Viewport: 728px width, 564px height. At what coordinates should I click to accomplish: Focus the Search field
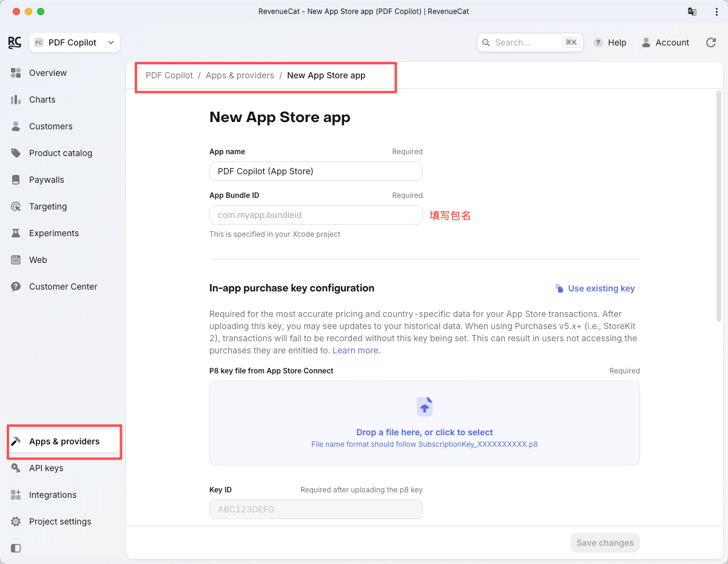[530, 42]
